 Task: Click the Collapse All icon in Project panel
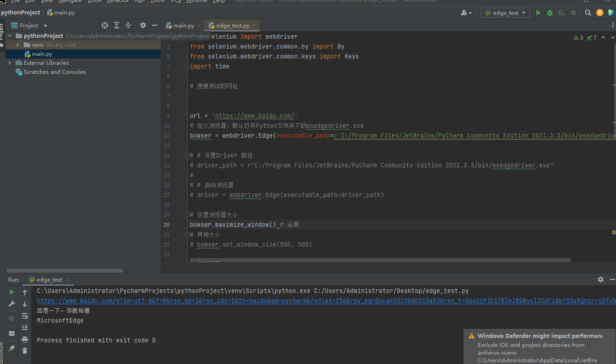128,26
